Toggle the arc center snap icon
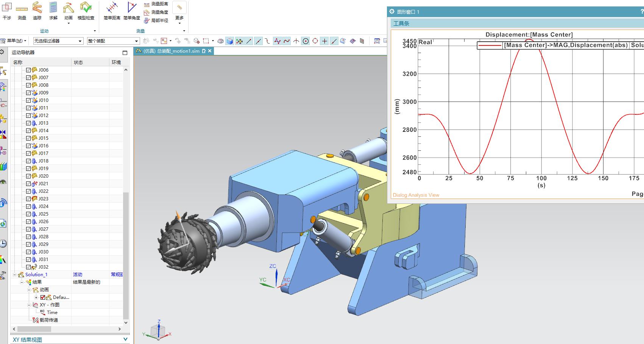The image size is (644, 344). pos(306,41)
